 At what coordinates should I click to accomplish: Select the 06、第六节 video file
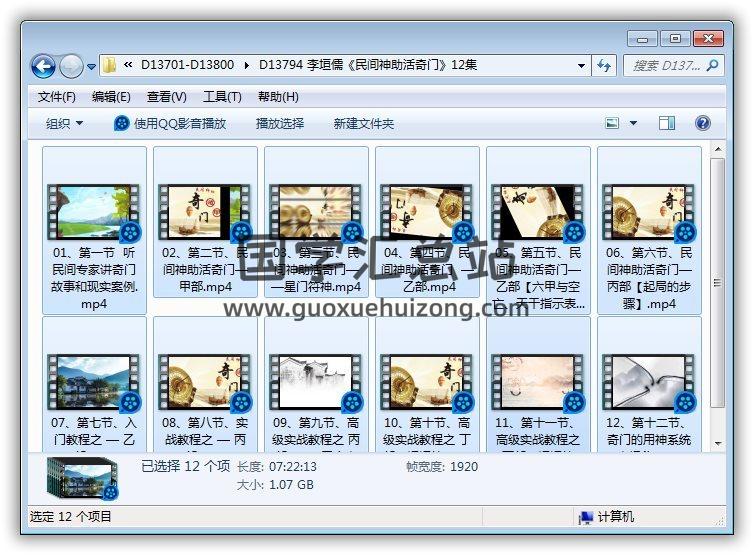tap(649, 212)
